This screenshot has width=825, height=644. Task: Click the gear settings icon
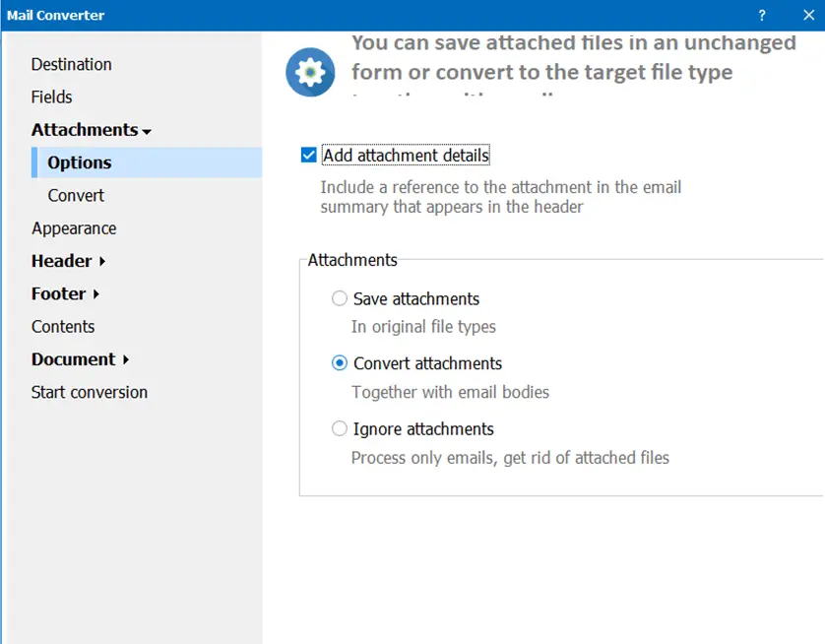[310, 72]
